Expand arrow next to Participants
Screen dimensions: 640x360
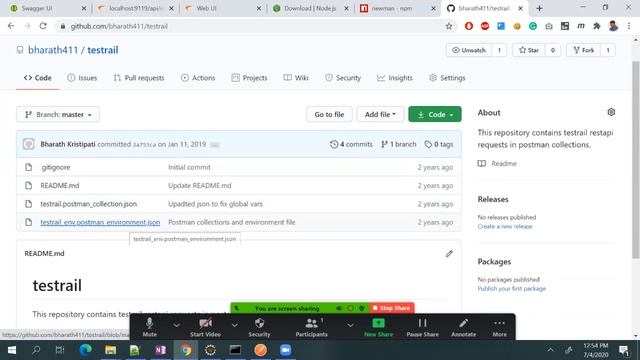350,325
